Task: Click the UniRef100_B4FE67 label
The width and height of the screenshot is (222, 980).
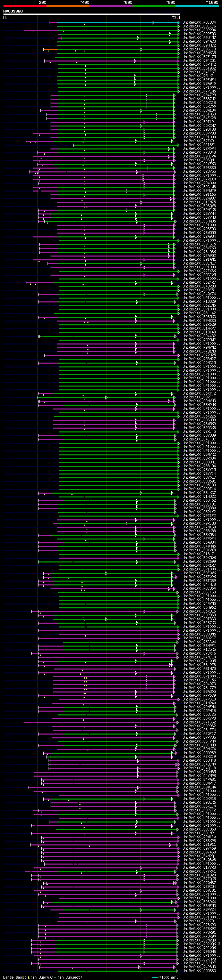Action: pyautogui.click(x=199, y=72)
